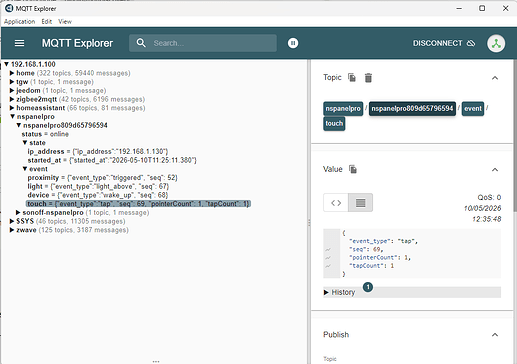Expand the home topic node
The image size is (517, 364).
(12, 73)
